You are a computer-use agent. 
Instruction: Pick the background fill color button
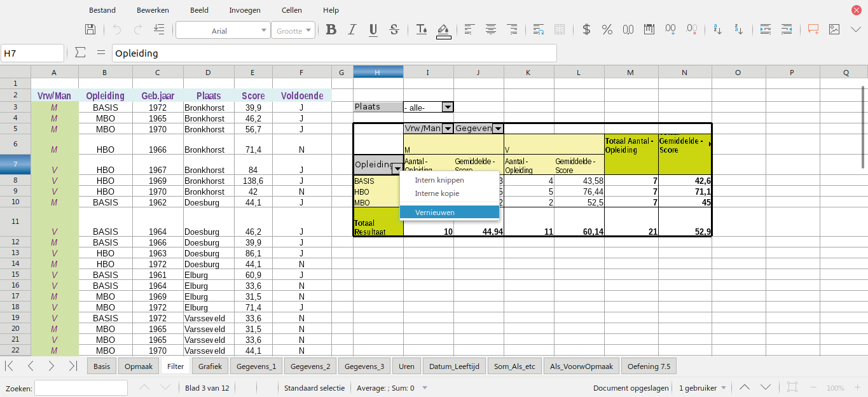point(443,30)
